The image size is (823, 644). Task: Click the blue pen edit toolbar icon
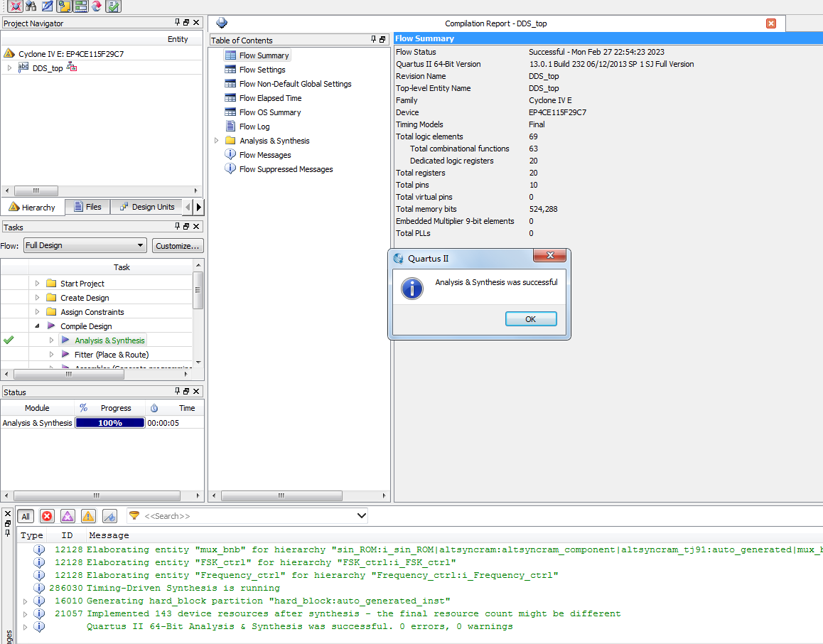(47, 6)
